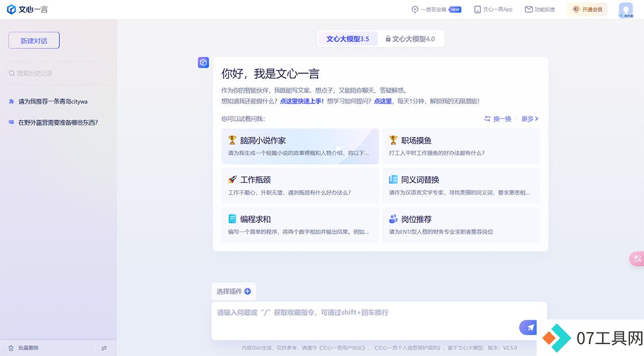
Task: Expand 更多 suggestions chevron
Action: pyautogui.click(x=537, y=118)
